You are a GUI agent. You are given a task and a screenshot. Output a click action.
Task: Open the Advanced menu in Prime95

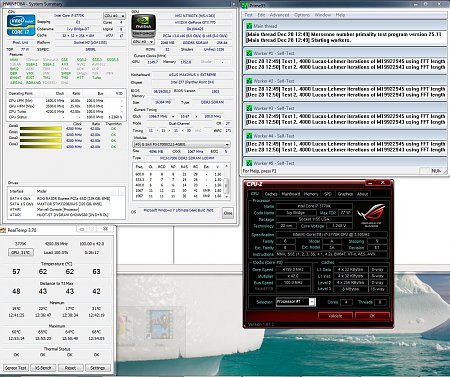click(x=279, y=15)
